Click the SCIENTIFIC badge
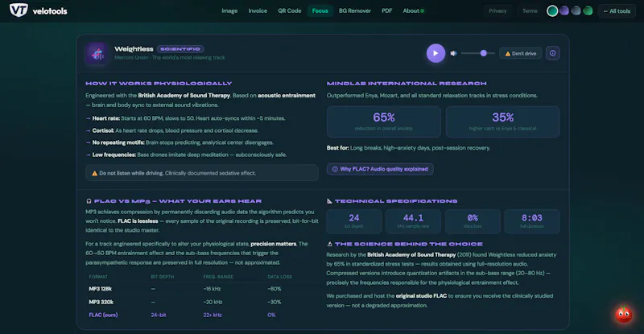 tap(180, 49)
